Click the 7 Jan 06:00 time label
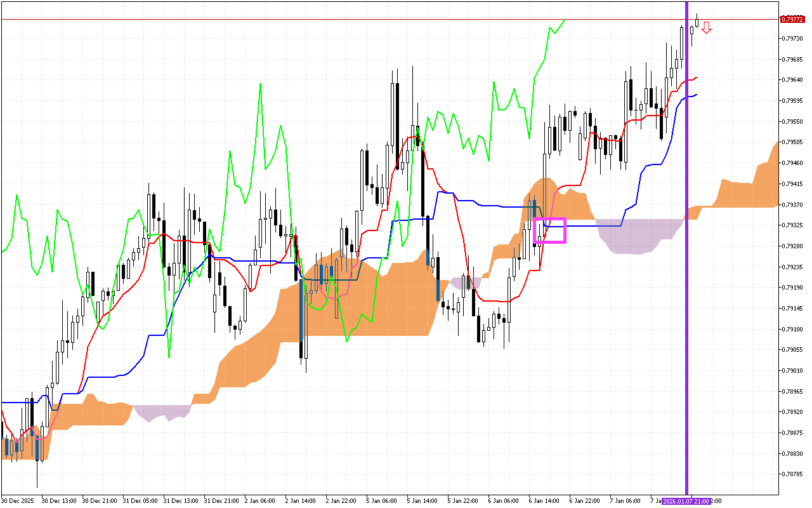The image size is (812, 508). pyautogui.click(x=625, y=501)
